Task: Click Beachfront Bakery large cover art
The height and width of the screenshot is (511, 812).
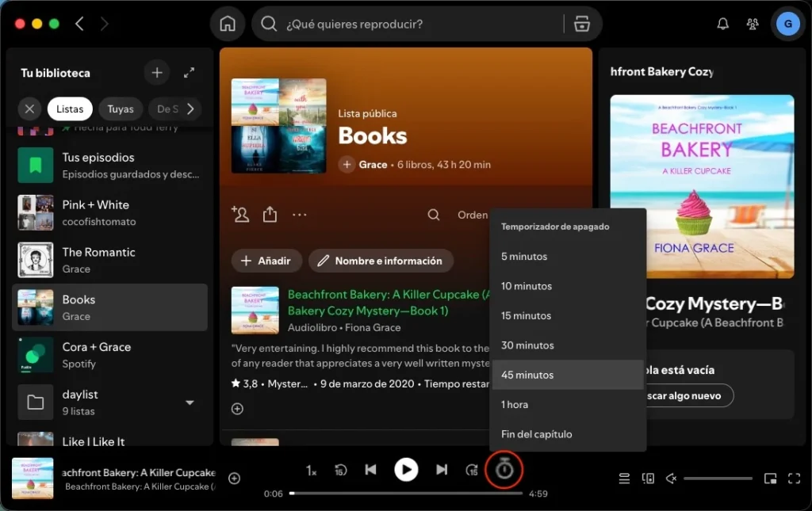Action: pos(702,186)
